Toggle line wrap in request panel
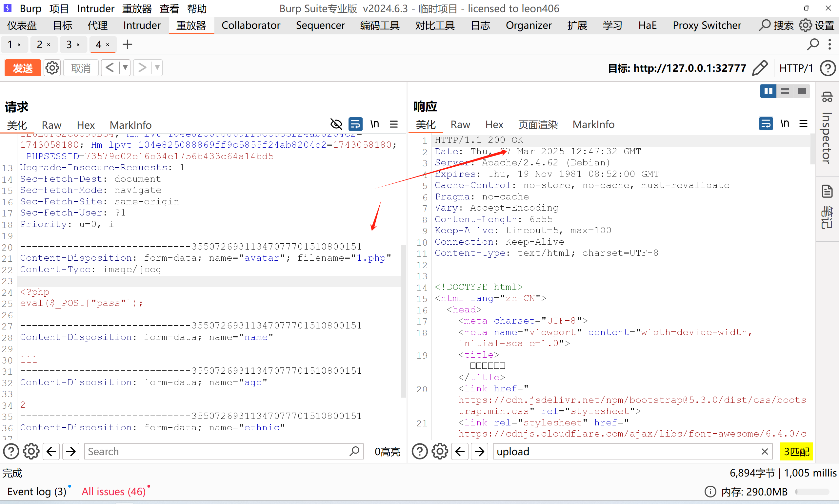Viewport: 839px width, 504px height. (355, 124)
